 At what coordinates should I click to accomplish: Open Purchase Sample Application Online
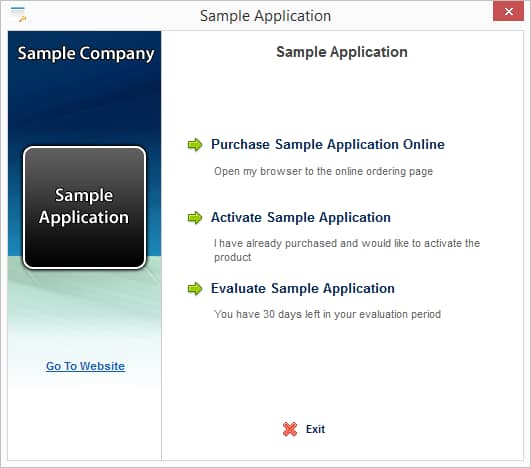click(x=327, y=144)
